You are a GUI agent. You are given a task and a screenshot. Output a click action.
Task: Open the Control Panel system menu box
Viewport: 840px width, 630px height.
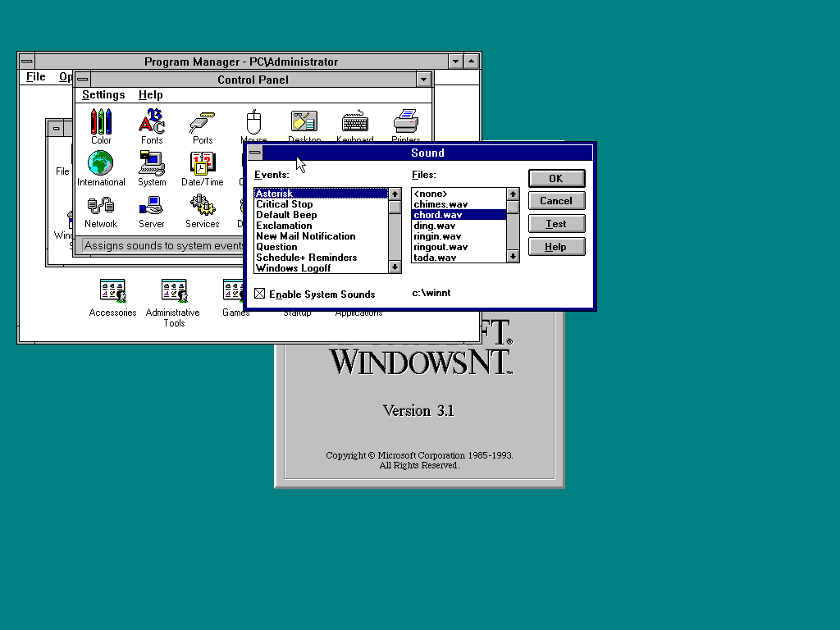click(83, 80)
